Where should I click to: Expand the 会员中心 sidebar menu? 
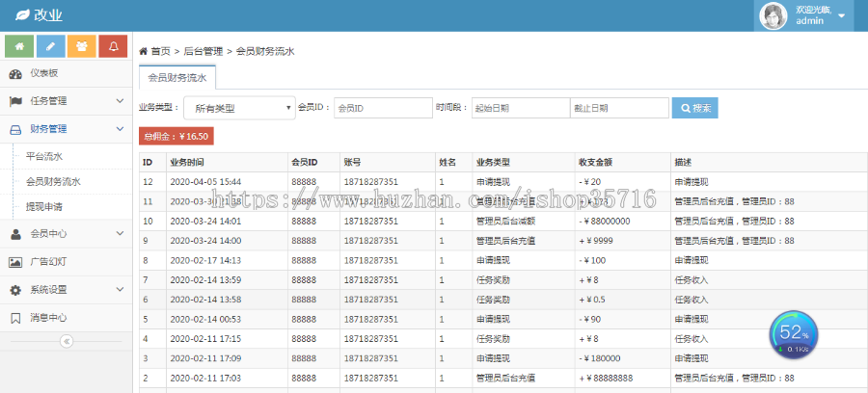click(x=66, y=233)
